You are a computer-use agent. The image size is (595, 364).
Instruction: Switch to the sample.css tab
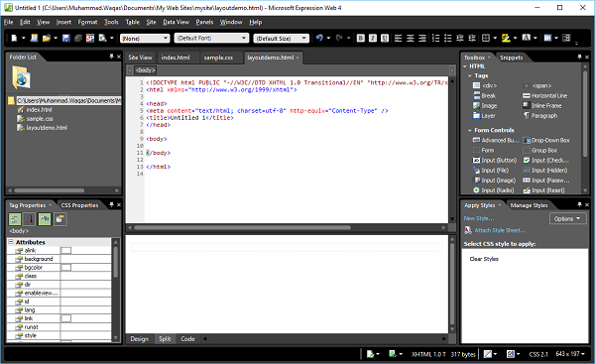click(x=218, y=58)
